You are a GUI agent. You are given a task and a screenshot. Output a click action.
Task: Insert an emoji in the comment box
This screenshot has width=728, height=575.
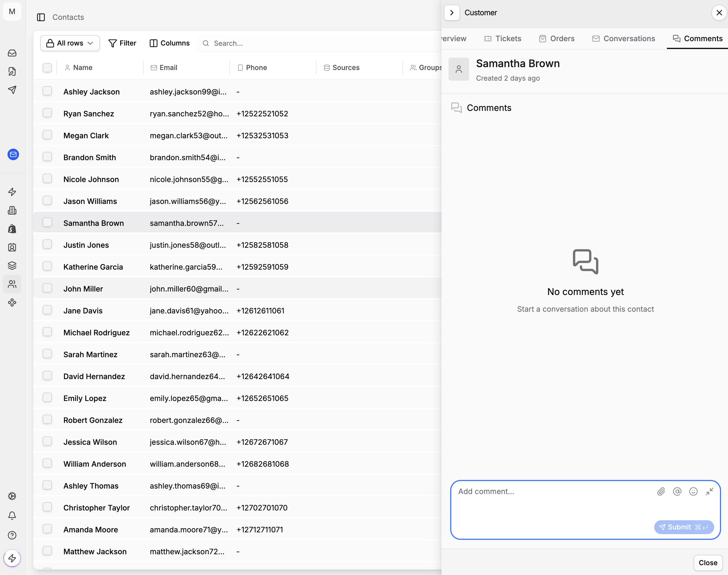click(693, 491)
